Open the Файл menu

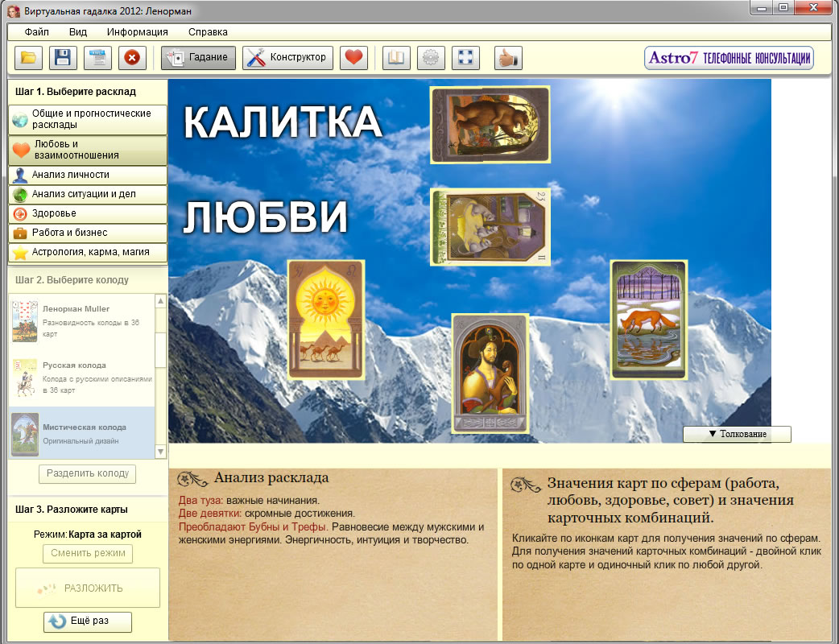click(36, 32)
